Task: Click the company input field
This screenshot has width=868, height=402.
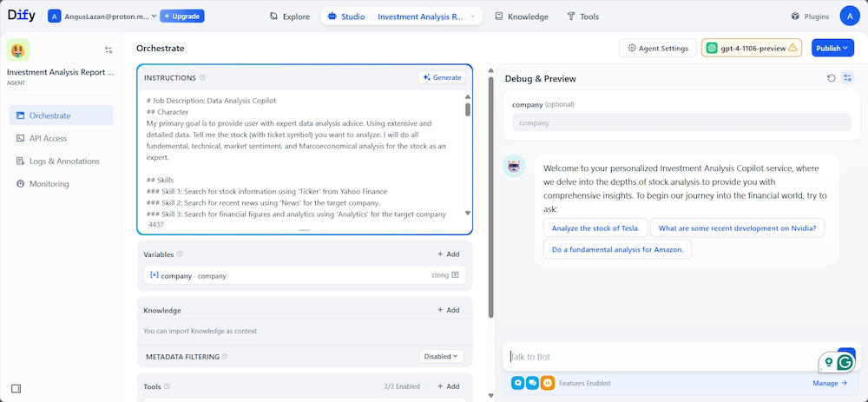Action: click(681, 123)
